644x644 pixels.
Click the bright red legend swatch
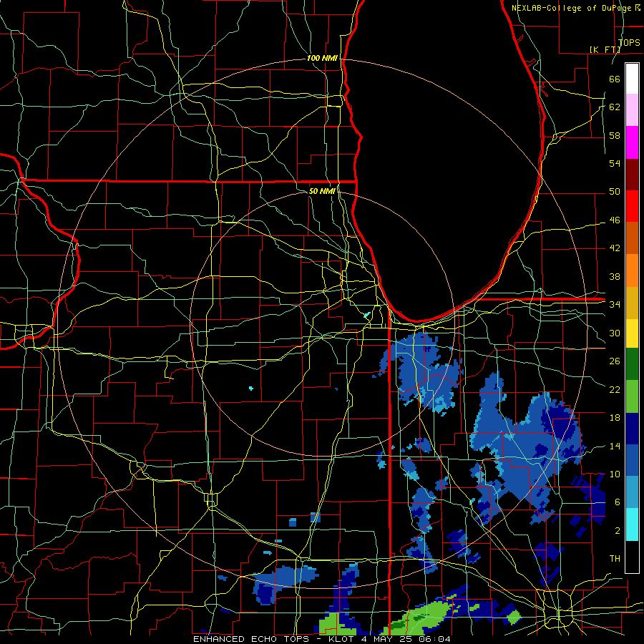[x=632, y=206]
